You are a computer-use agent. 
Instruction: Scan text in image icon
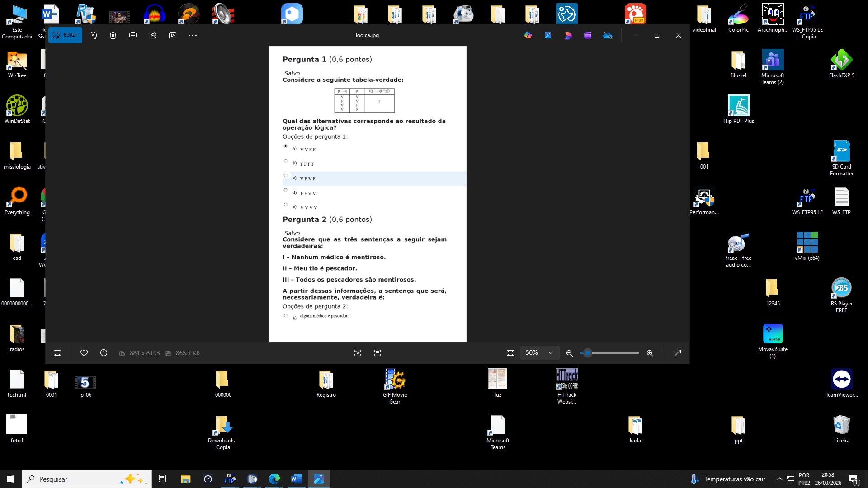[x=377, y=353]
